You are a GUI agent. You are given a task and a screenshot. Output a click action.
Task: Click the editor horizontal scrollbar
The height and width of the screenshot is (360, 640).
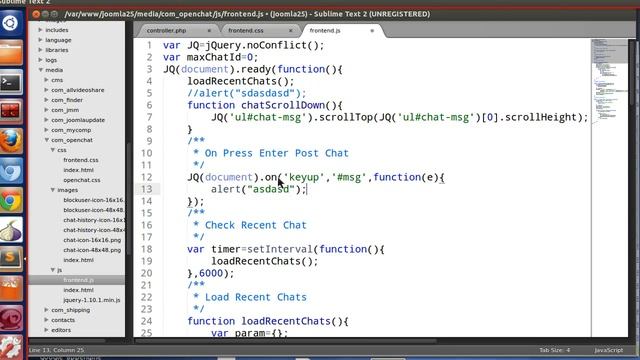click(286, 340)
